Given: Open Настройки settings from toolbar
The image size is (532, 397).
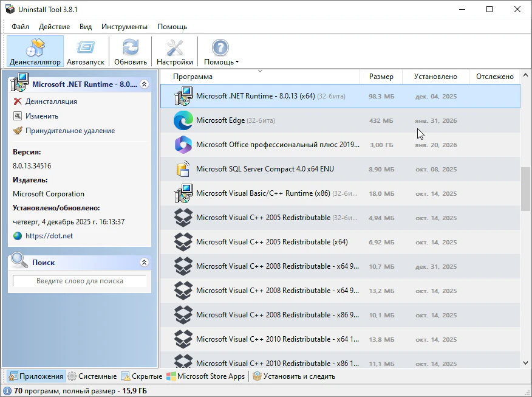Looking at the screenshot, I should point(174,47).
